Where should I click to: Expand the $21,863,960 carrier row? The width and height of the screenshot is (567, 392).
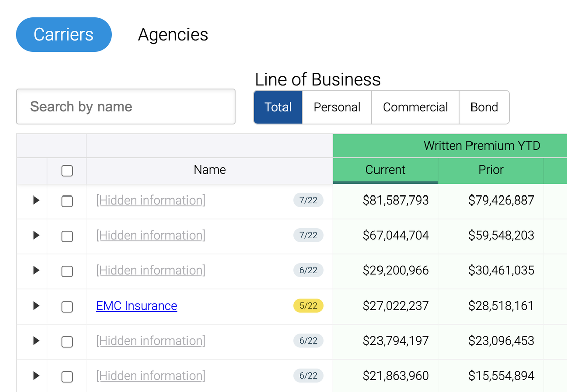click(36, 376)
